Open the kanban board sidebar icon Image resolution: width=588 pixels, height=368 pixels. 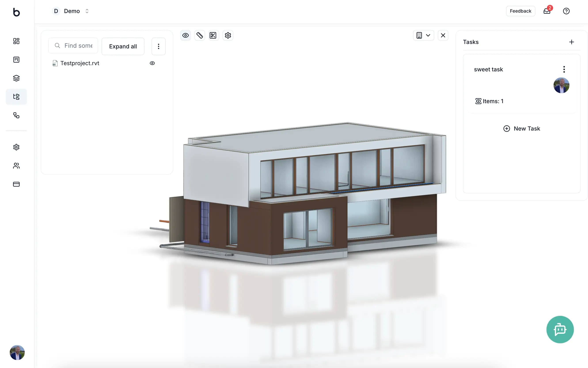[16, 60]
